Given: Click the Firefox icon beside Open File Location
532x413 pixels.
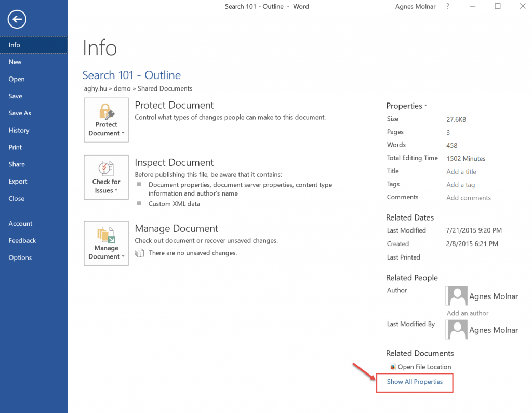Looking at the screenshot, I should tap(393, 367).
